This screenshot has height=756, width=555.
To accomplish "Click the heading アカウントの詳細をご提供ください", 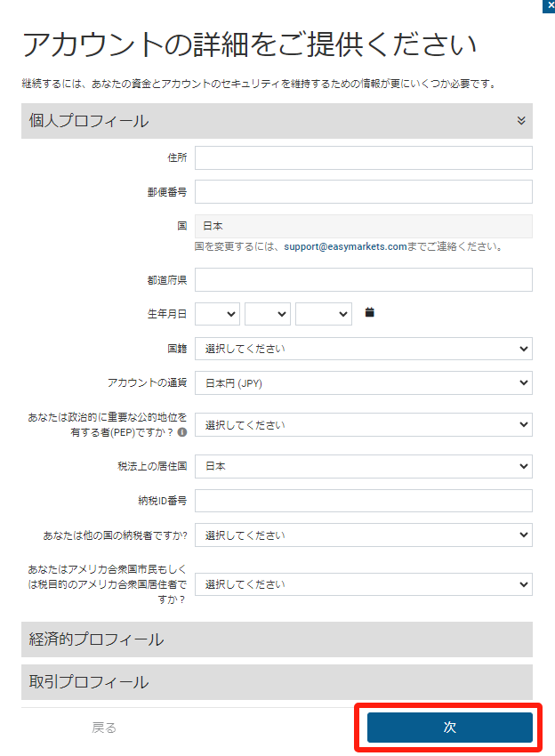I will click(x=249, y=44).
